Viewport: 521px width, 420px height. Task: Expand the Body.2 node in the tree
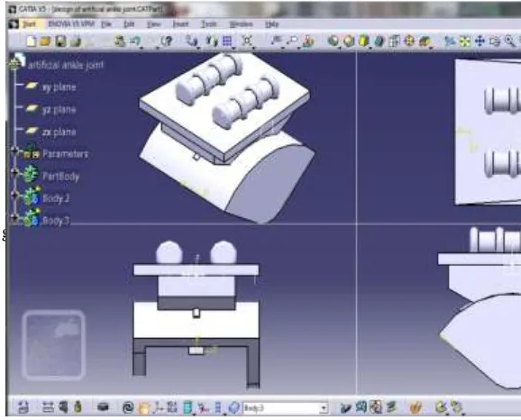14,195
